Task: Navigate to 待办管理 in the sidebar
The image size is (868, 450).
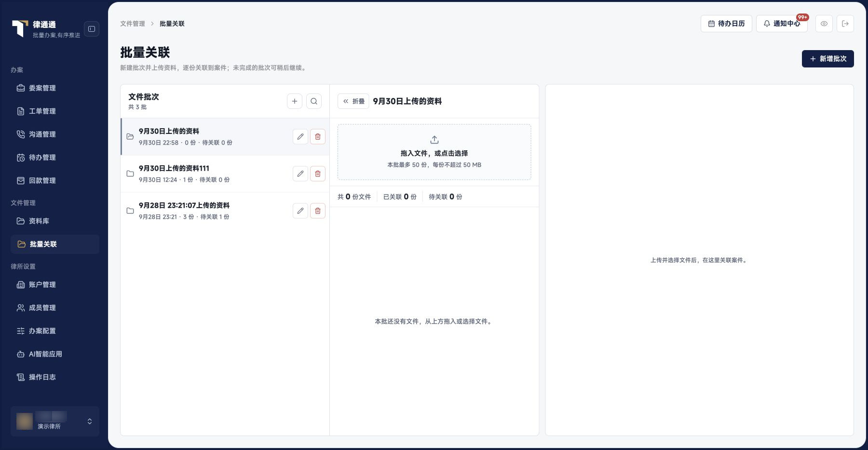Action: pyautogui.click(x=55, y=158)
